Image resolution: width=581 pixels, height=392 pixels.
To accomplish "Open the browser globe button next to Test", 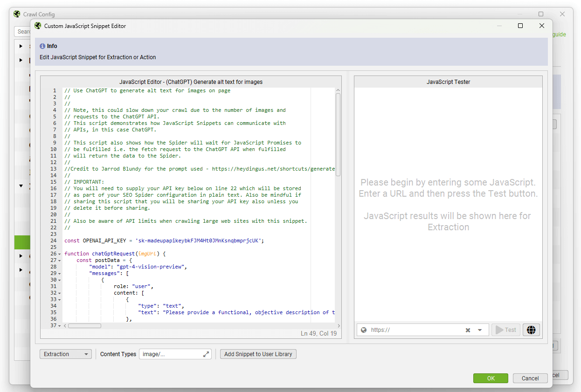I will point(531,330).
